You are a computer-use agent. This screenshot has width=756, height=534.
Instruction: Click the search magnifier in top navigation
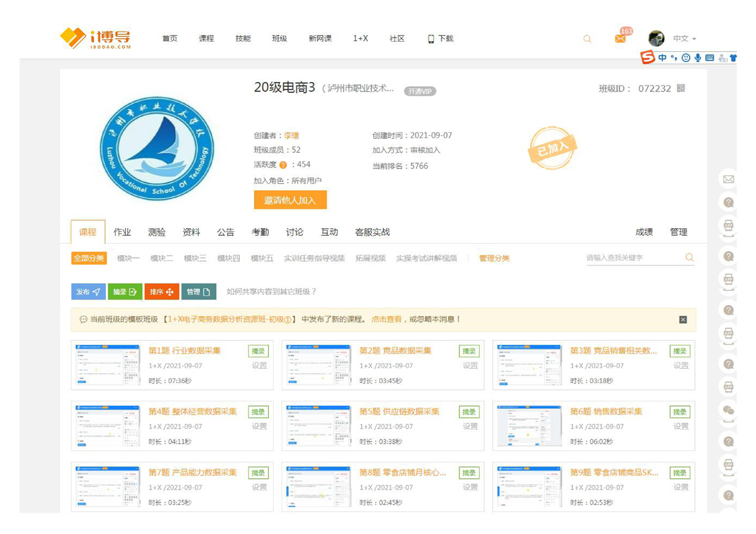[587, 39]
